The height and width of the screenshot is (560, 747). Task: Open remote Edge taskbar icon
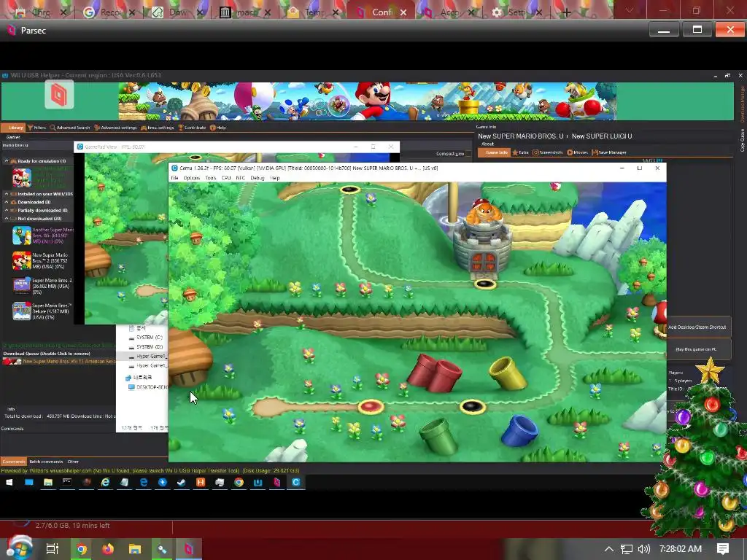pos(144,483)
